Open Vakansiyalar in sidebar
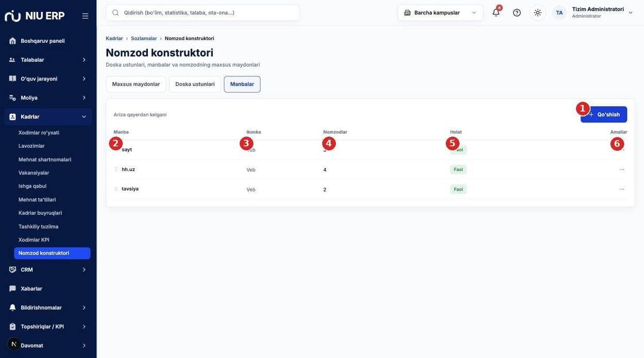 tap(34, 173)
